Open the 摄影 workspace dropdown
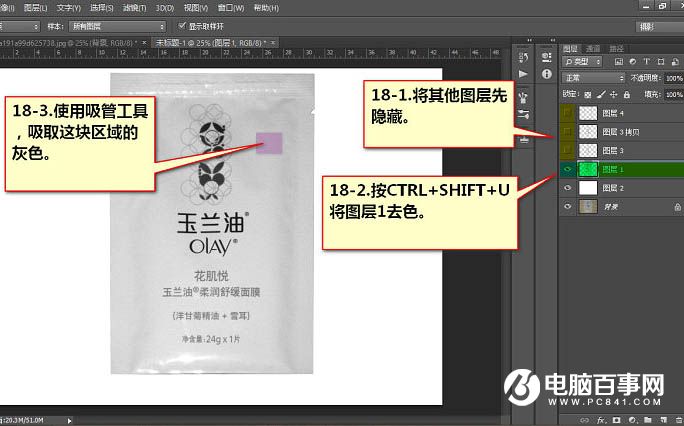Image resolution: width=684 pixels, height=426 pixels. (660, 27)
